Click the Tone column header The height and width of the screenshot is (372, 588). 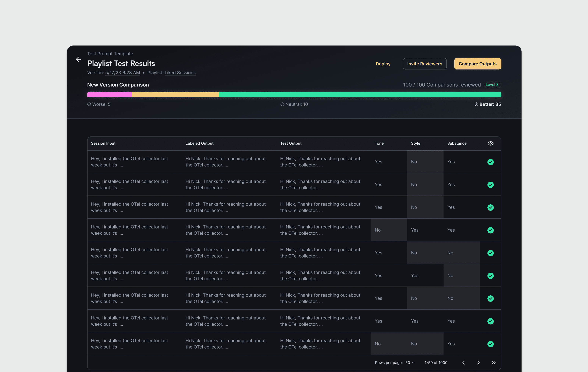point(379,144)
